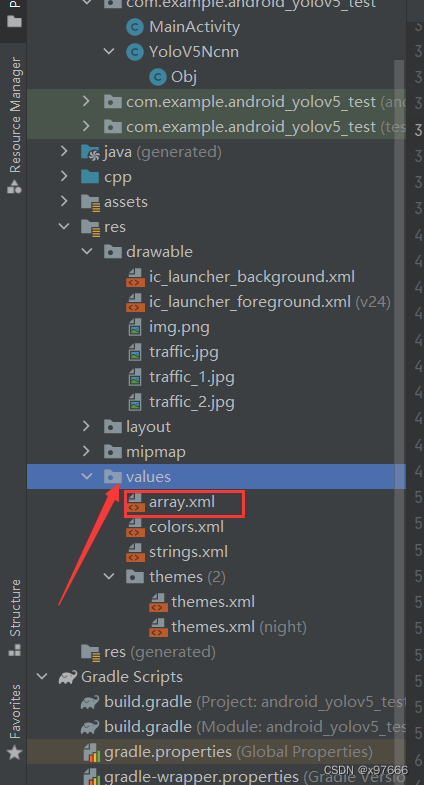Viewport: 424px width, 785px height.
Task: Open strings.xml in values
Action: click(x=188, y=552)
